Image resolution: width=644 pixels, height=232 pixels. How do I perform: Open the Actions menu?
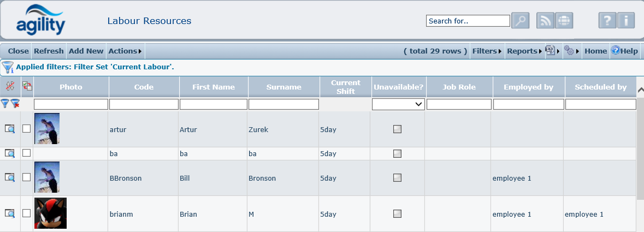coord(125,51)
